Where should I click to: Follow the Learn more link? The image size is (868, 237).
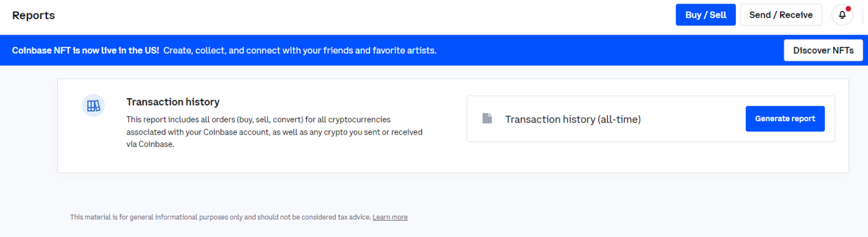[x=390, y=217]
